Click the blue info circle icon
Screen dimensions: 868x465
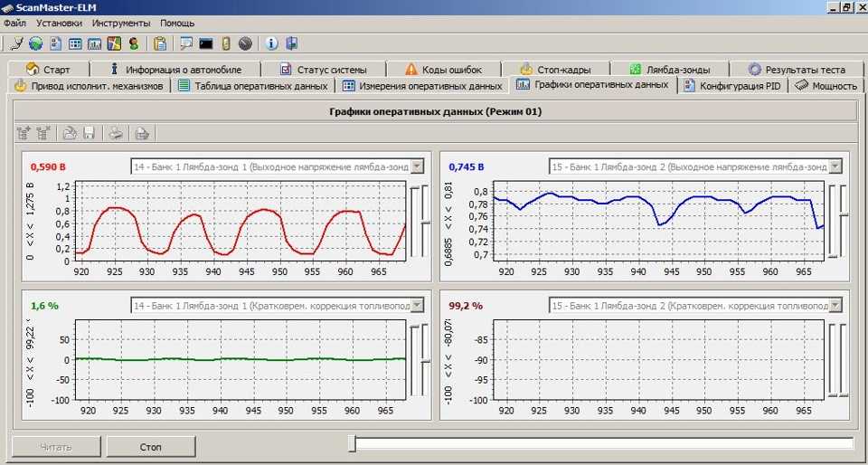tap(271, 43)
